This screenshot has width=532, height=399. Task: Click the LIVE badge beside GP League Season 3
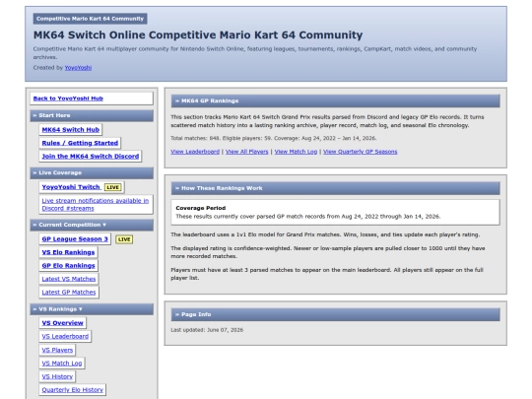click(x=124, y=239)
